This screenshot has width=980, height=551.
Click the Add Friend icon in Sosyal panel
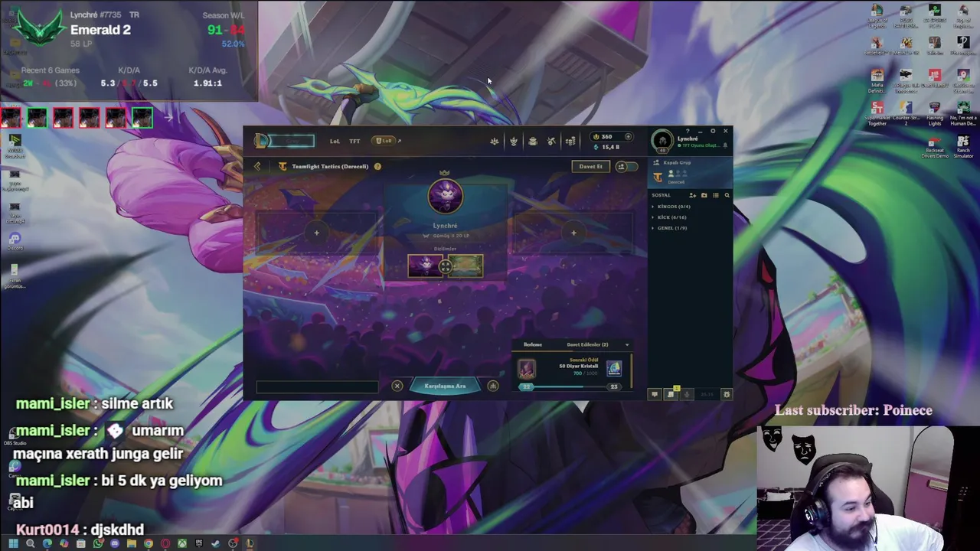click(693, 195)
